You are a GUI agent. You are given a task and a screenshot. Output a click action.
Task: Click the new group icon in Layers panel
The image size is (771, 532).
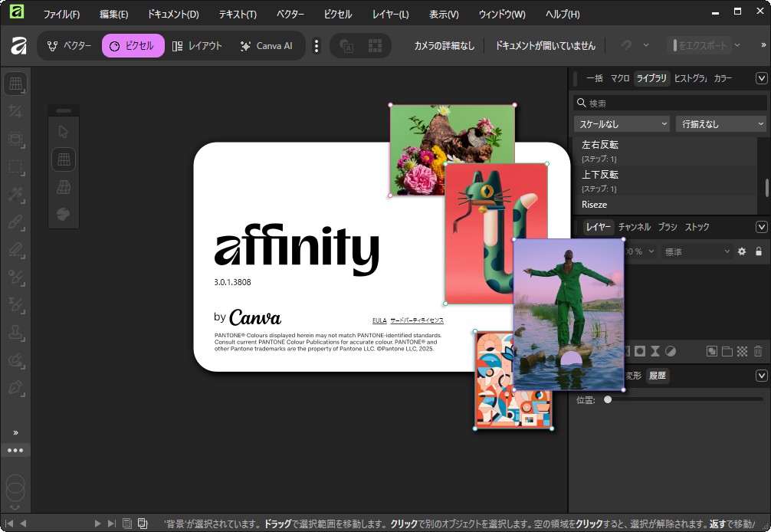click(727, 351)
